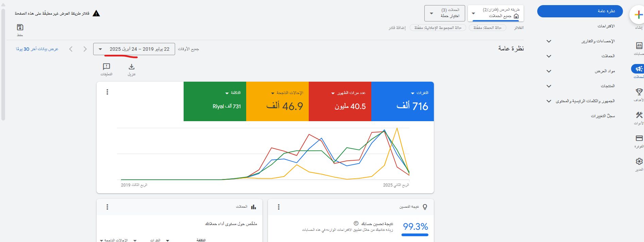644x242 pixels.
Task: Open سجل التغييرات in the navigation menu
Action: point(603,116)
